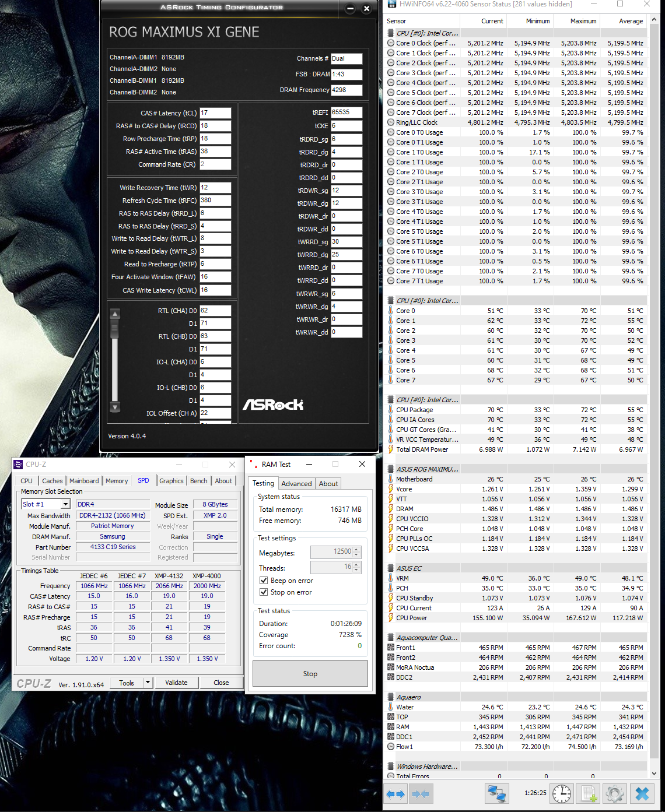
Task: Click Ring/LLC Clock sensor icon
Action: tap(391, 122)
